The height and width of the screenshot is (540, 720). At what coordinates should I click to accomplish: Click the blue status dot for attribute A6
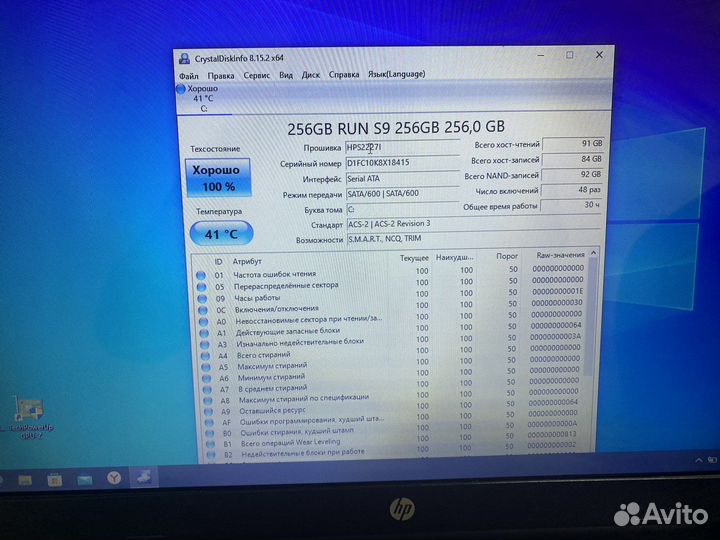point(207,378)
